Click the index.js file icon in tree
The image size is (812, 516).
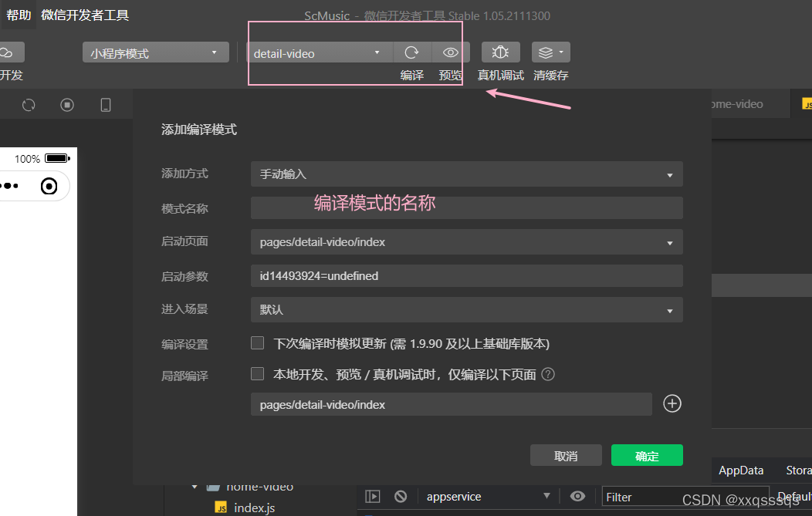click(x=221, y=508)
